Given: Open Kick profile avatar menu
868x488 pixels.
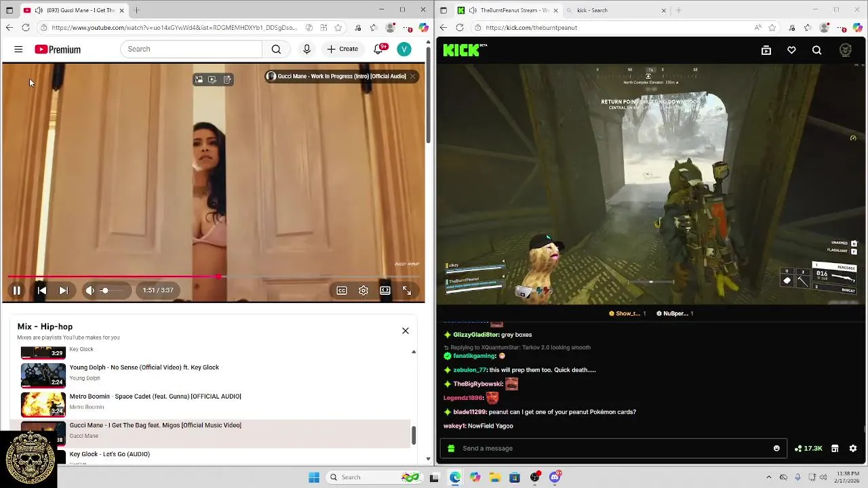Looking at the screenshot, I should point(845,50).
